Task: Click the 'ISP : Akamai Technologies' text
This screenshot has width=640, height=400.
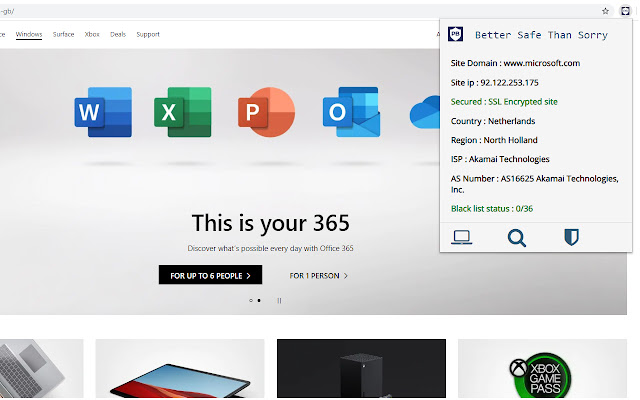Action: click(500, 159)
